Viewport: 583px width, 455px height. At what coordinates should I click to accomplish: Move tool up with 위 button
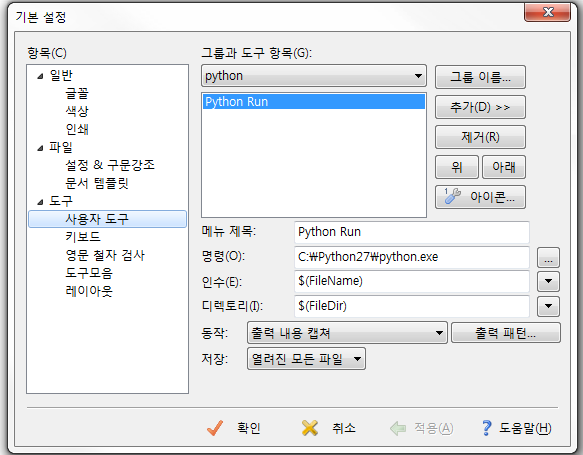coord(457,167)
